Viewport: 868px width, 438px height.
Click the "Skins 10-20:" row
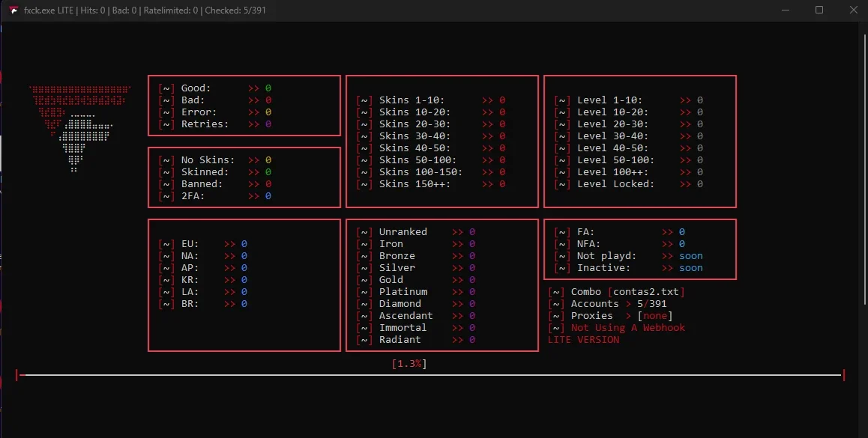(x=431, y=112)
